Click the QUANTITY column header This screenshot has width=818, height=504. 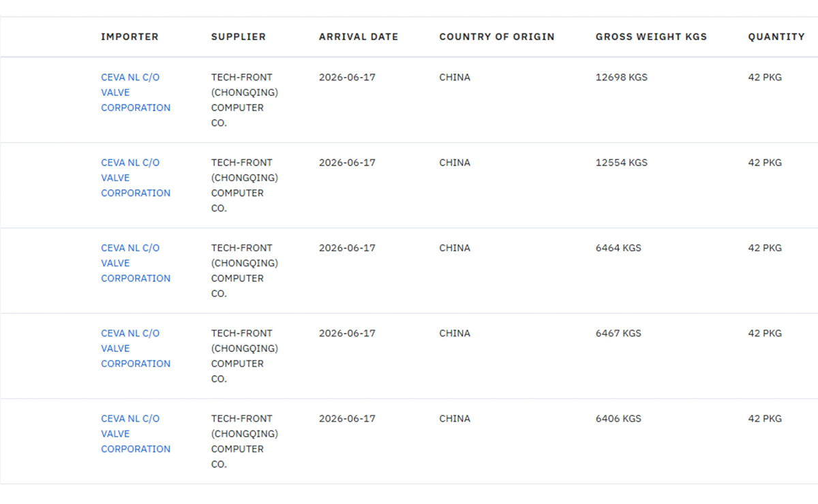pyautogui.click(x=776, y=37)
